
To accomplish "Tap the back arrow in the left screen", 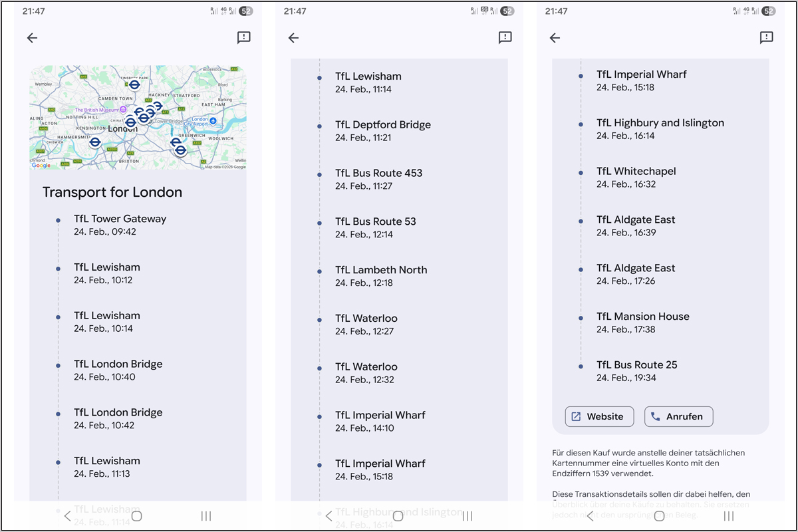I will point(32,38).
